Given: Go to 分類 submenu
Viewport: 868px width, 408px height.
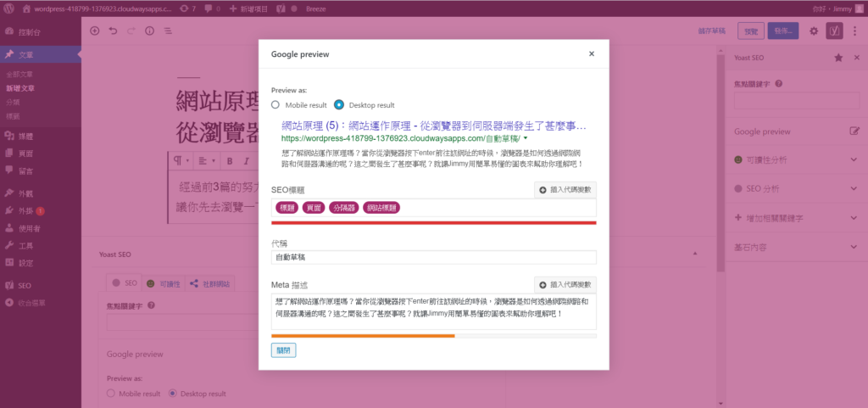Looking at the screenshot, I should [x=13, y=102].
